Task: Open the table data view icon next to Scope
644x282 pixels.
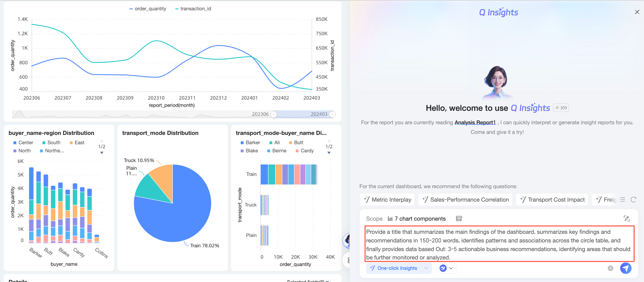Action: pyautogui.click(x=459, y=219)
